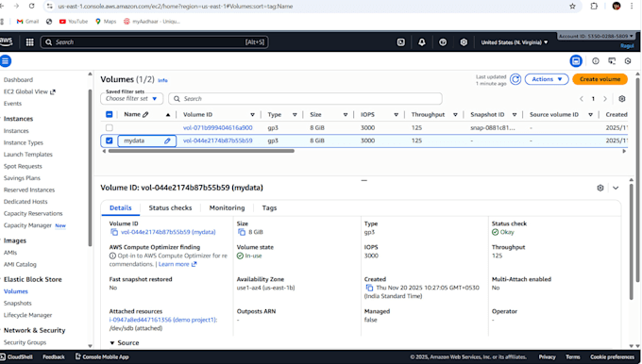Viewport: 642px width, 364px height.
Task: Open the Learn more link
Action: pos(177,264)
